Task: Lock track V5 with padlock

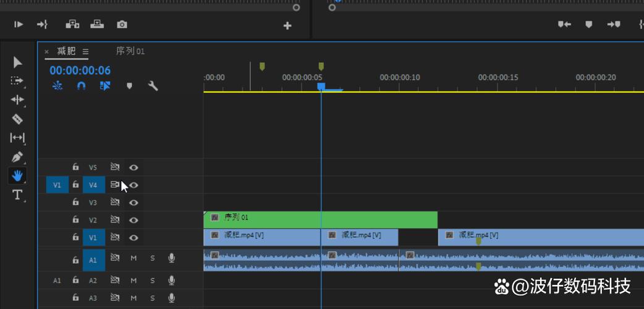Action: click(x=75, y=167)
